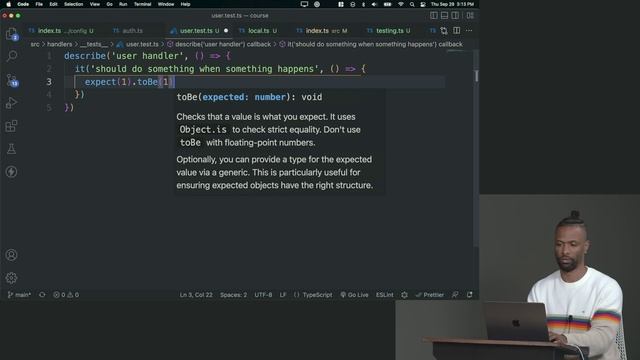Open the Apple menu
Image resolution: width=640 pixels, height=360 pixels.
coord(8,4)
